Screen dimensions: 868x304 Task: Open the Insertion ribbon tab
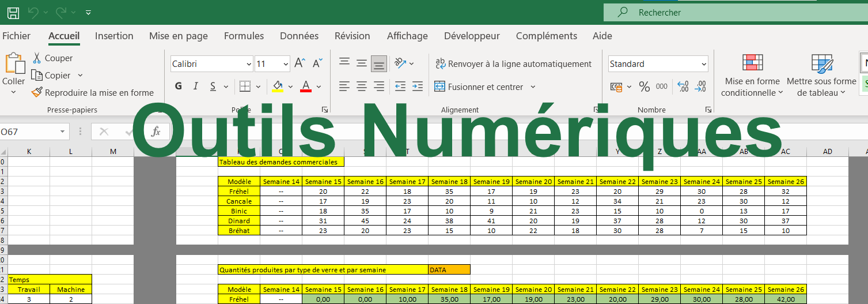click(114, 36)
